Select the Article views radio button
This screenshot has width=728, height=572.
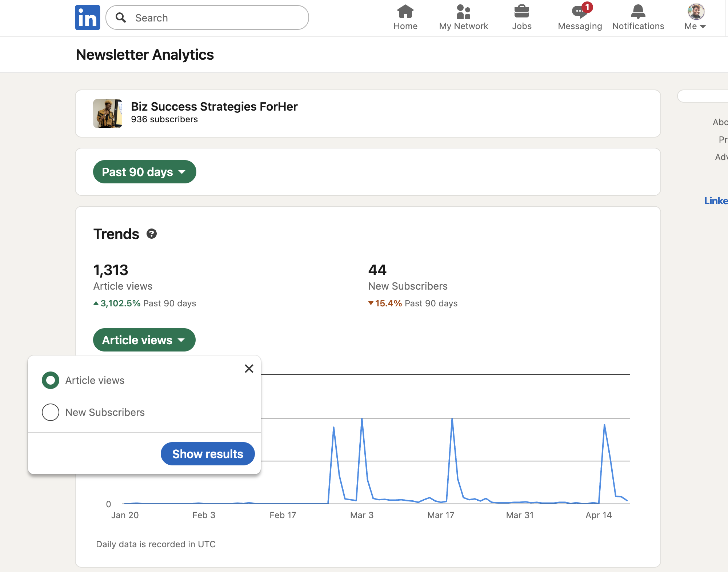pyautogui.click(x=51, y=380)
